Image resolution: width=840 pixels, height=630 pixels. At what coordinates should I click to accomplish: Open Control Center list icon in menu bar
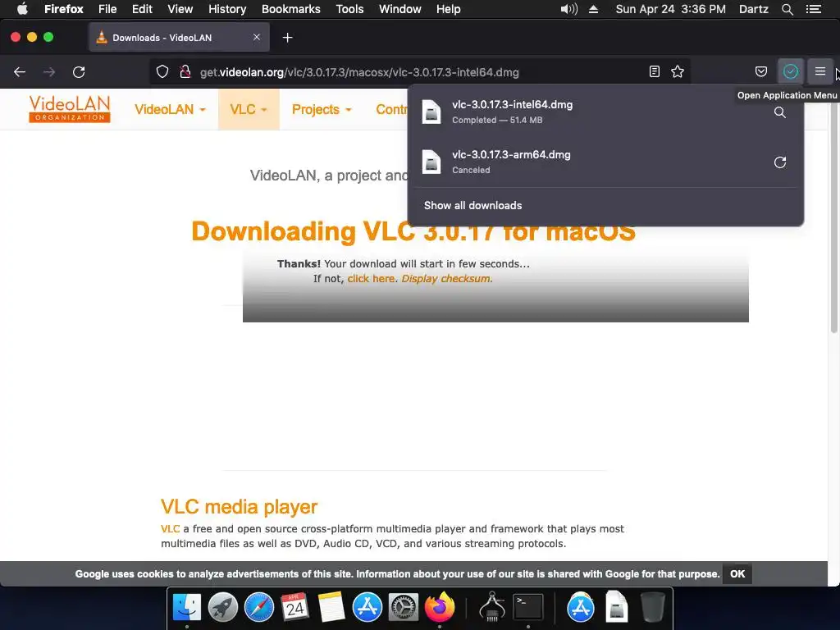point(813,9)
